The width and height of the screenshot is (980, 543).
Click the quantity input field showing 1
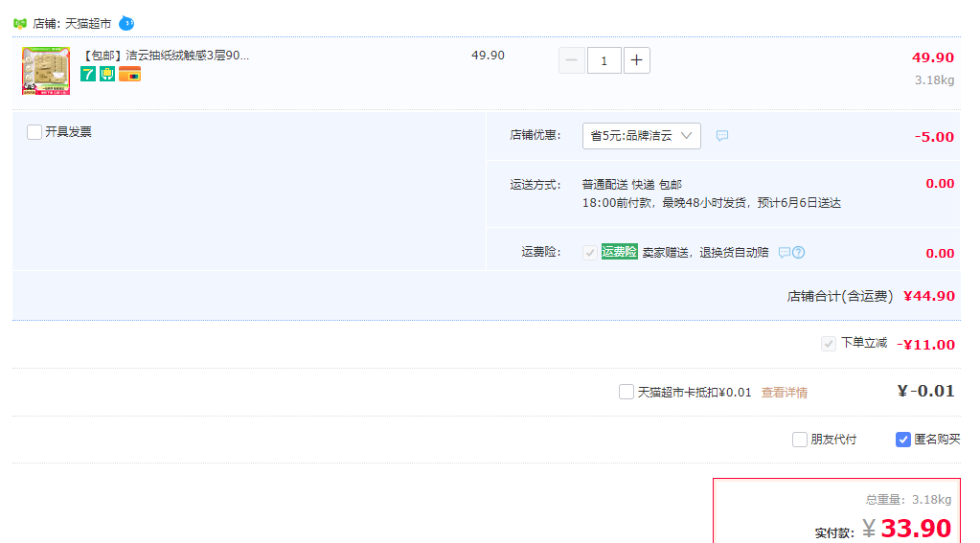604,60
